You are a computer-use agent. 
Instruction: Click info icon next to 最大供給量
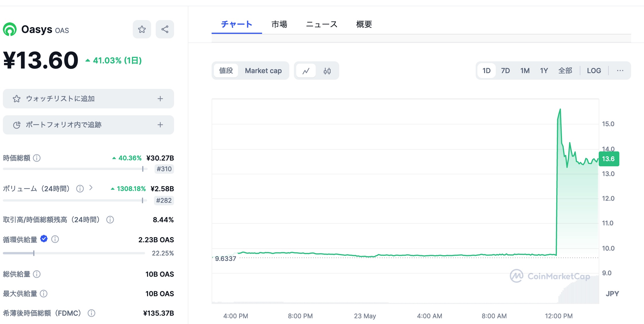44,294
